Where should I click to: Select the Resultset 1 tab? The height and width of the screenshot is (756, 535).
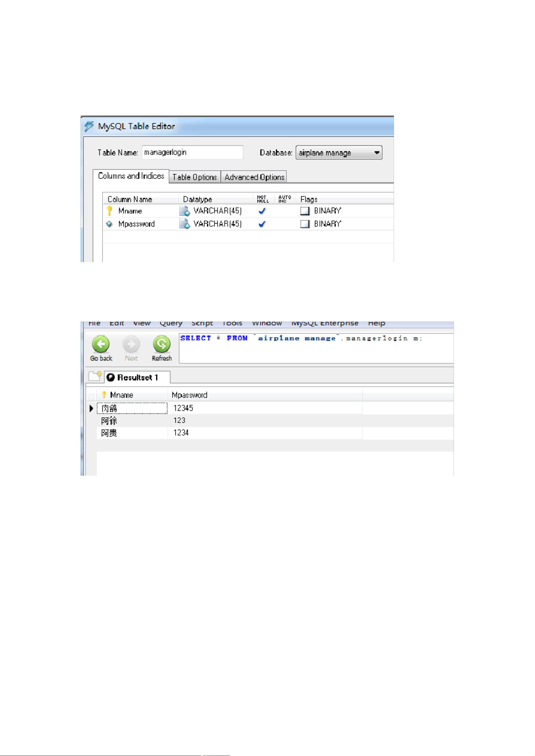(x=137, y=377)
